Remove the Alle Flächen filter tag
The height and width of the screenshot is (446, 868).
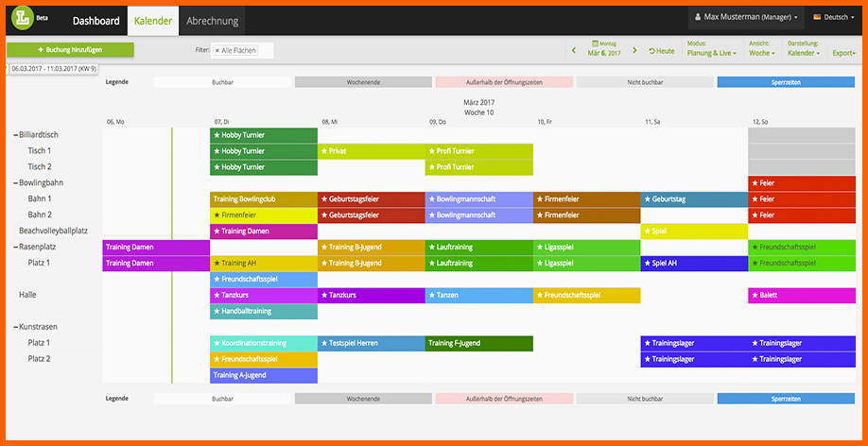click(x=217, y=50)
